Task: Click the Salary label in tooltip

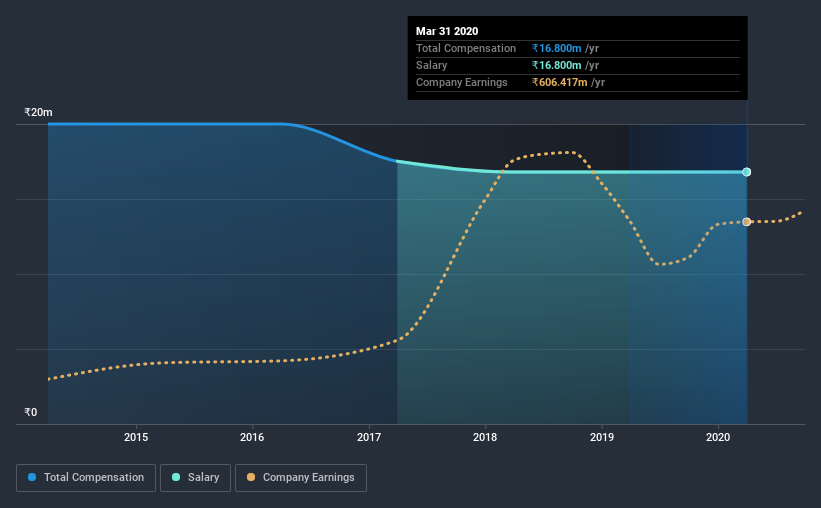Action: pos(431,65)
